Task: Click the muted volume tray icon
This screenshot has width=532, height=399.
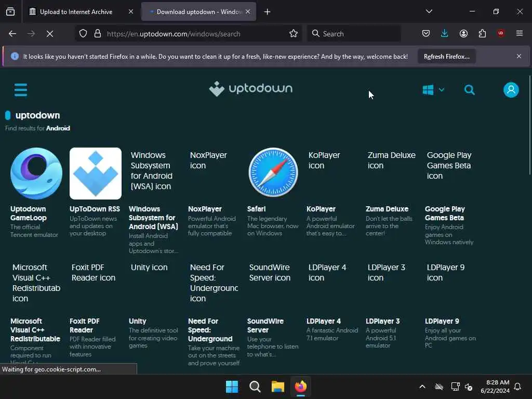Action: pos(469,387)
